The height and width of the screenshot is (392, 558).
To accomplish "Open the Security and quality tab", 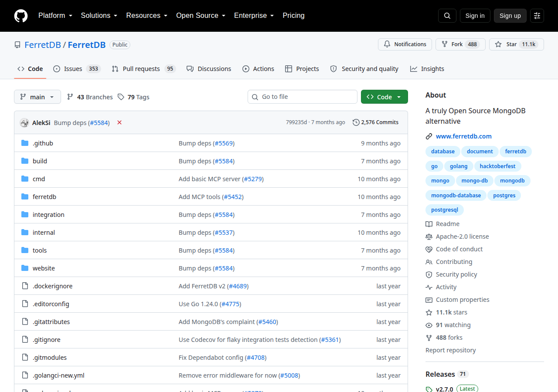I will pos(364,69).
